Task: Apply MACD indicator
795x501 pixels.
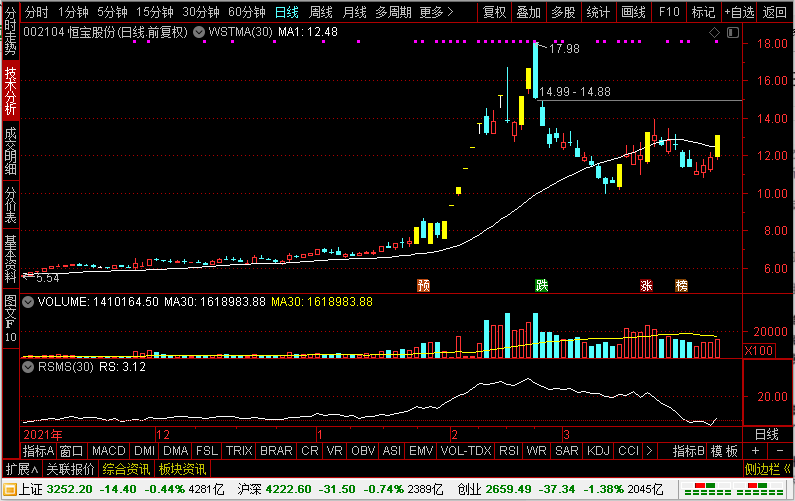Action: 109,451
